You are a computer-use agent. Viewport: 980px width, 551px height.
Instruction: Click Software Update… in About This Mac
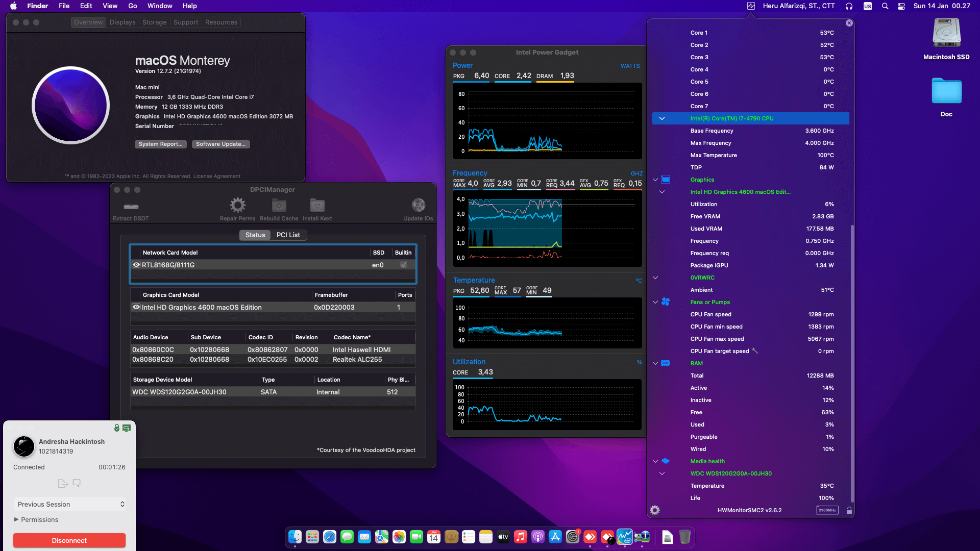(x=220, y=144)
